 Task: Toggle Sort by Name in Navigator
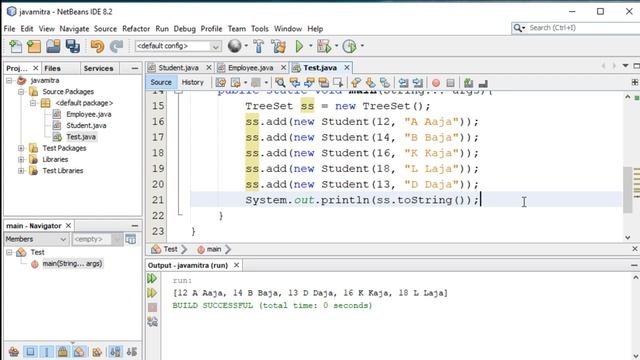(x=116, y=351)
